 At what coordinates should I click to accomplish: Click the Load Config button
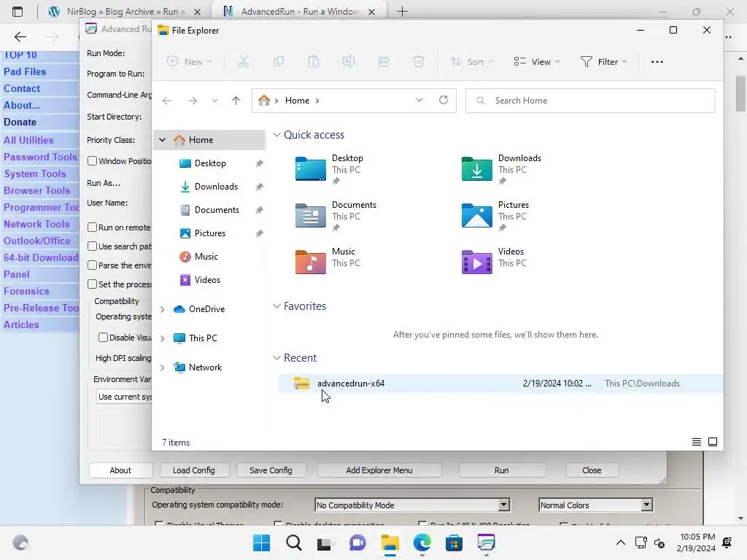[x=194, y=470]
